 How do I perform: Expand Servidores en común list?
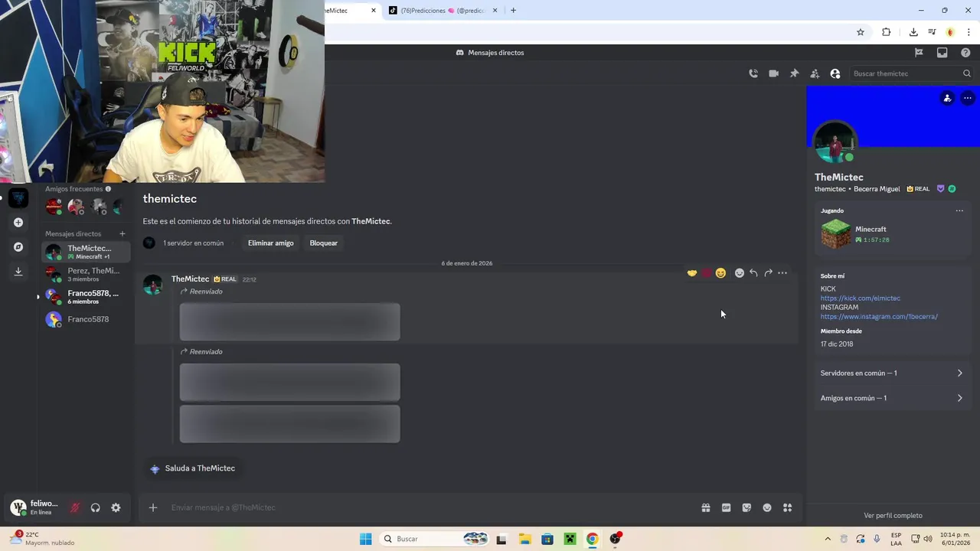tap(892, 373)
